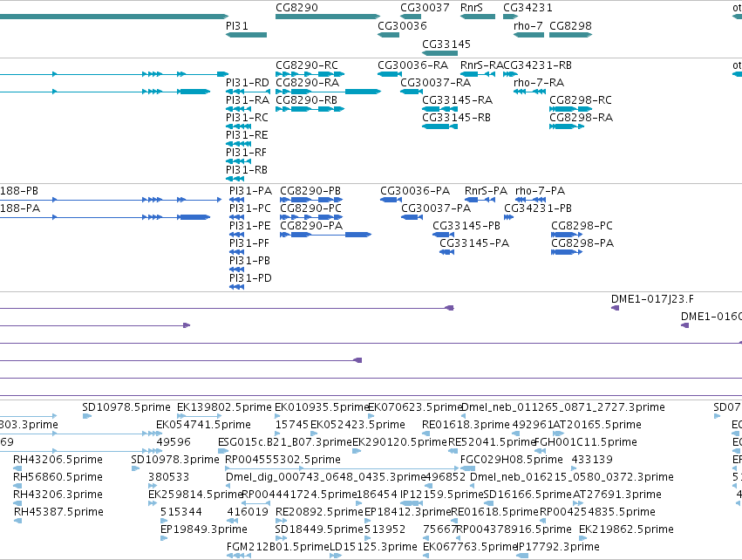The height and width of the screenshot is (560, 742).
Task: Click the PI31-PC protein label
Action: (x=250, y=208)
